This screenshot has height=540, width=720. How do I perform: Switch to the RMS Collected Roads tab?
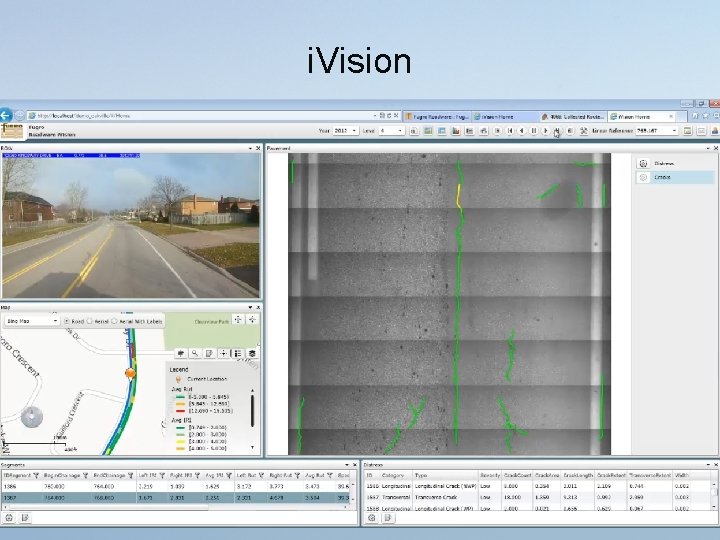[576, 116]
